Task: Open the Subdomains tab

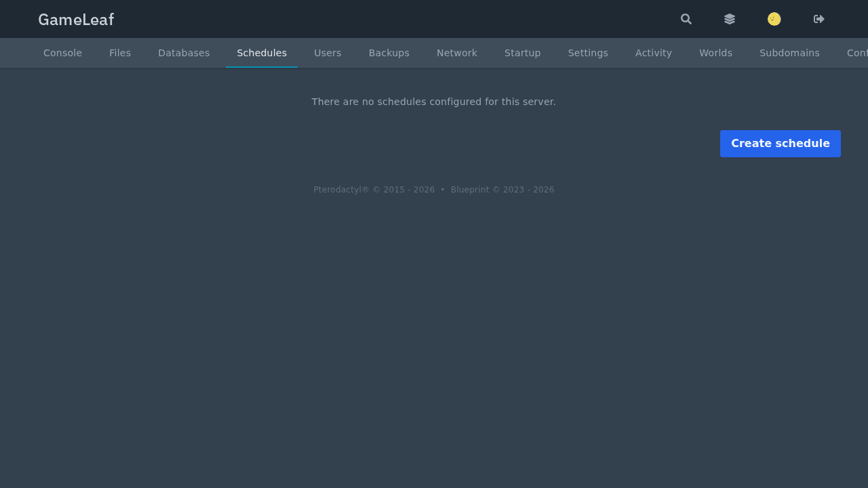Action: [x=789, y=53]
